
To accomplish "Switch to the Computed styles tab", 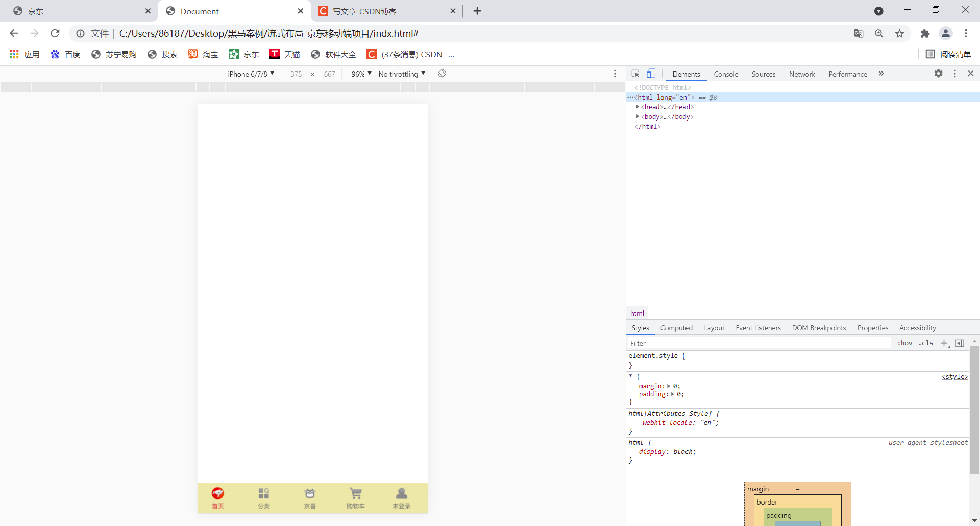I will pyautogui.click(x=676, y=328).
